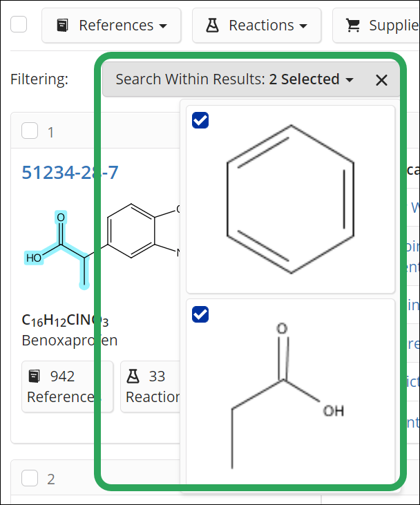Select the benzene ring structure thumbnail
This screenshot has height=505, width=420.
pos(291,200)
